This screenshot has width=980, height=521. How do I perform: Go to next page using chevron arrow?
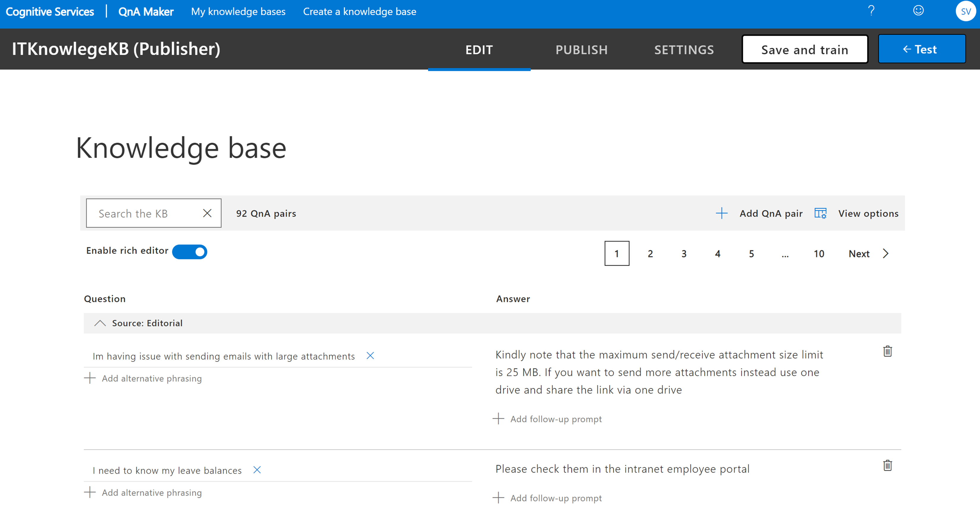(x=886, y=254)
